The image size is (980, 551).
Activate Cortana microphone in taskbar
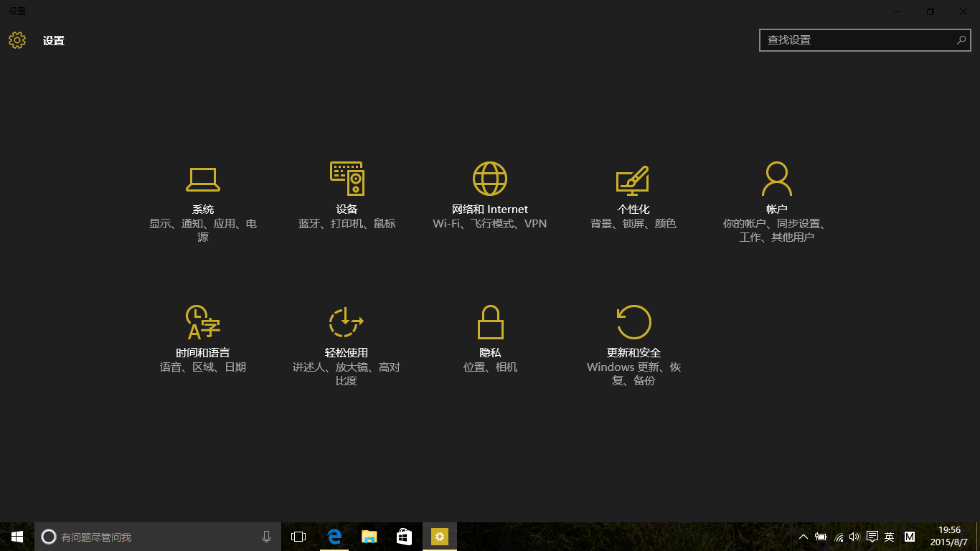tap(266, 537)
